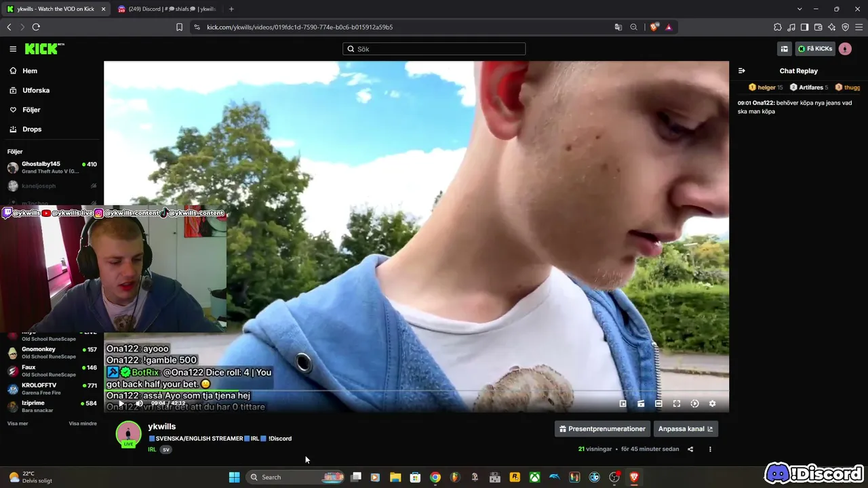
Task: Open the Gnomonkey recommended channel
Action: (x=52, y=352)
